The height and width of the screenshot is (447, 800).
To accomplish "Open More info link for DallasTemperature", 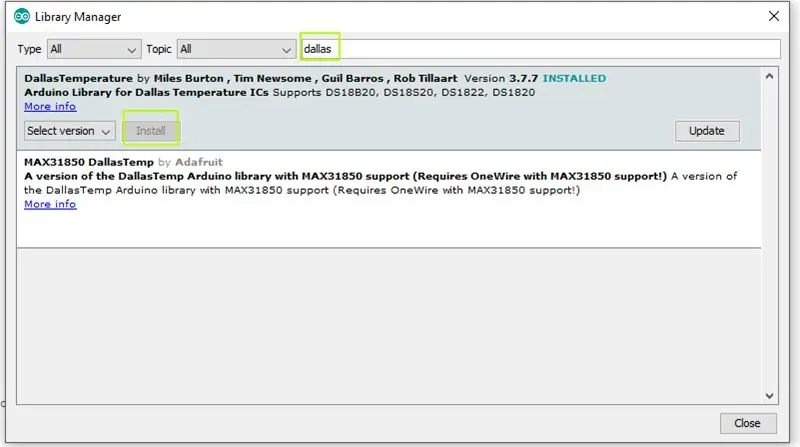I will pos(50,106).
